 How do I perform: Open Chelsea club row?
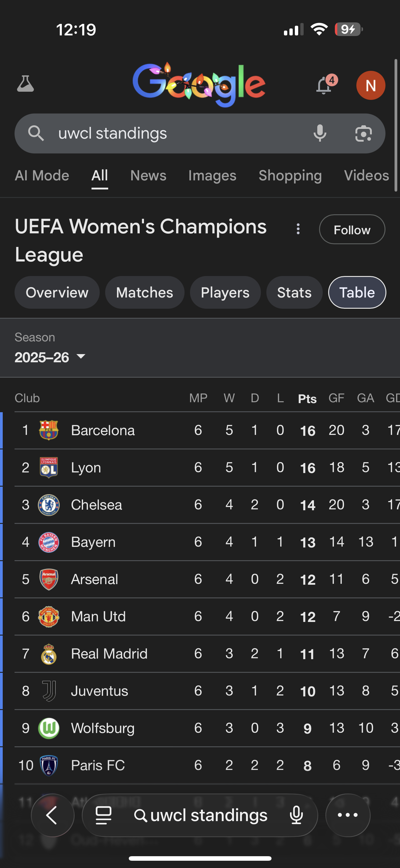[96, 505]
